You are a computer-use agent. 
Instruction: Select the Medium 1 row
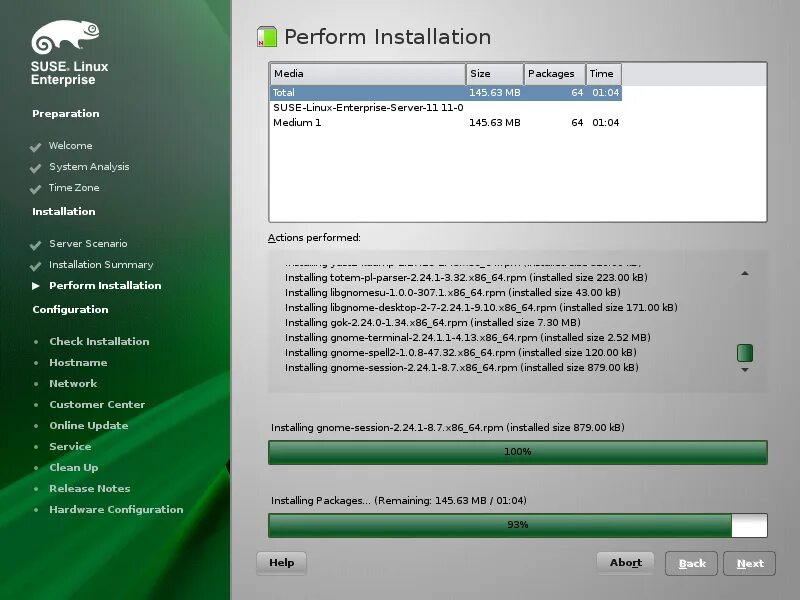click(445, 122)
